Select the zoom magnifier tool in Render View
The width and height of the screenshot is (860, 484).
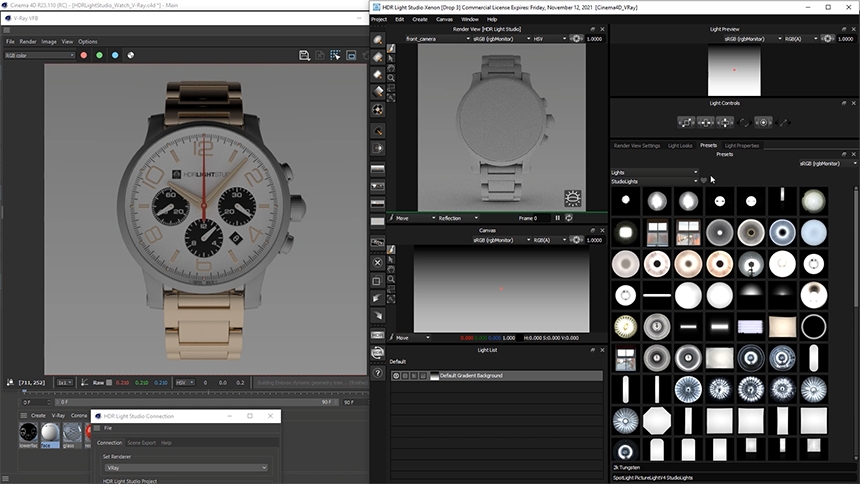391,78
